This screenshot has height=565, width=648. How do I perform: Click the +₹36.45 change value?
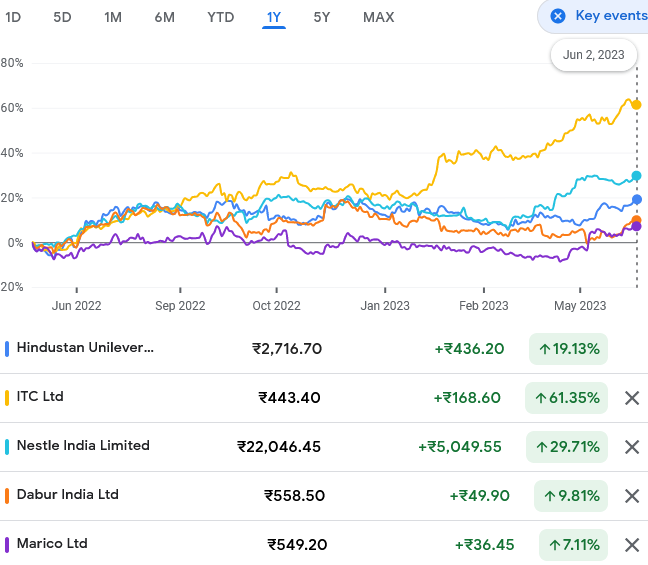pos(484,545)
